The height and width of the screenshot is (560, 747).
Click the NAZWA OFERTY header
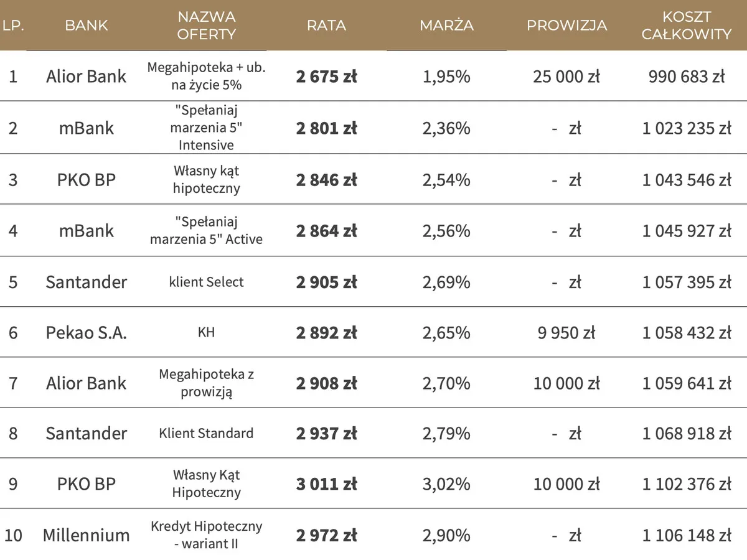point(206,26)
